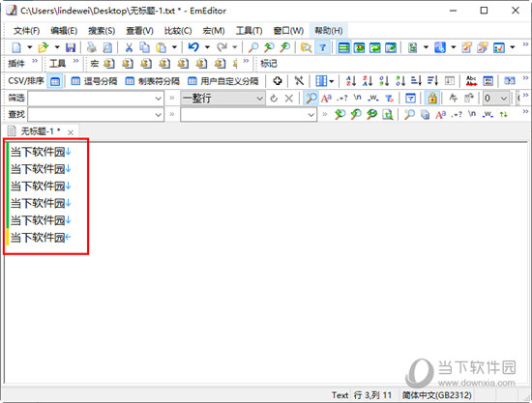Sort numbers descending 9 to 0

point(400,80)
